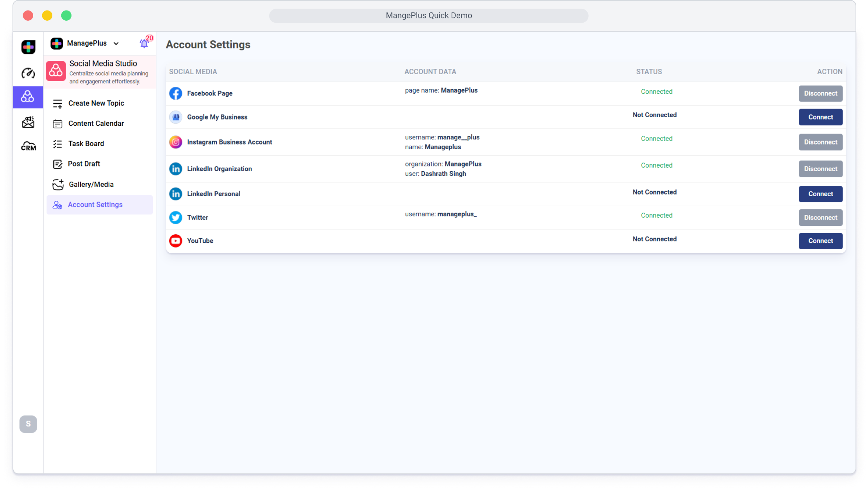Click the notification bell with 20 badge
Screen dimensions: 868x489
tap(144, 43)
